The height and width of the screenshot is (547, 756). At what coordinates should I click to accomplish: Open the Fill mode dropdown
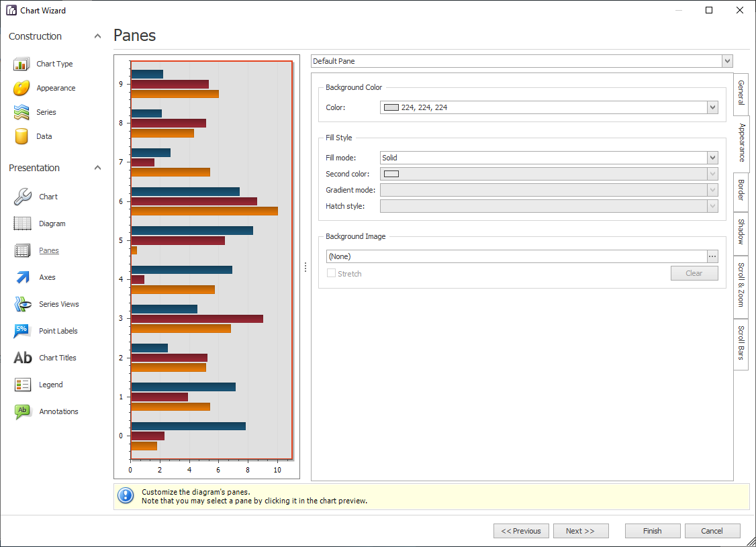(713, 157)
